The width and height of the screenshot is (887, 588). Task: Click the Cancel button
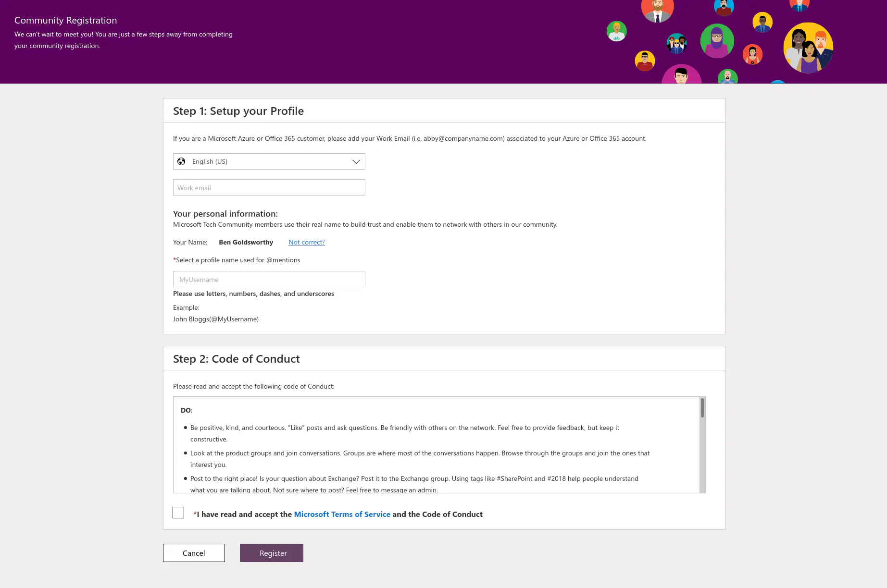click(x=194, y=552)
